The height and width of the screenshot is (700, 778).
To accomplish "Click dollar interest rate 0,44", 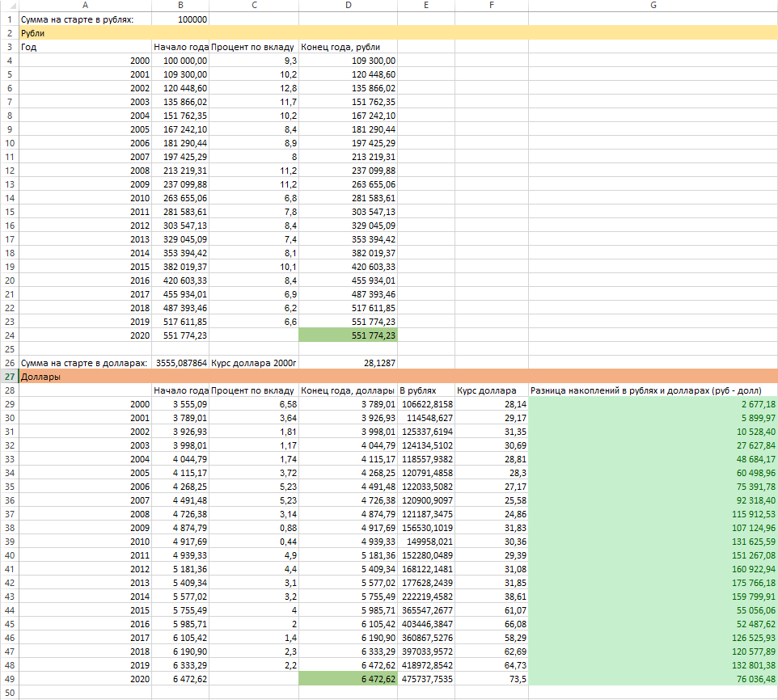I will (x=254, y=542).
